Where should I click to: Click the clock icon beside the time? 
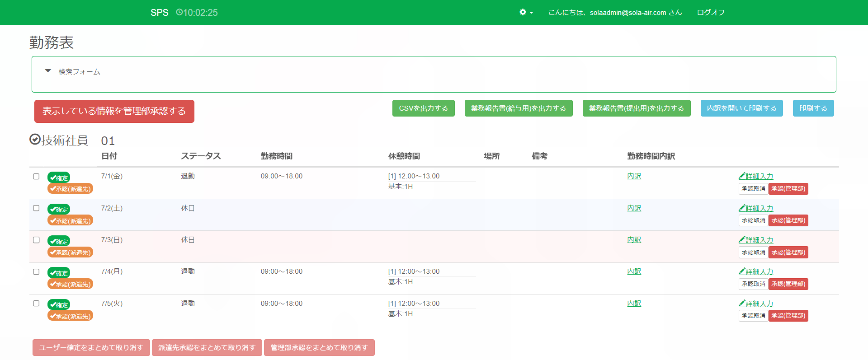coord(179,12)
